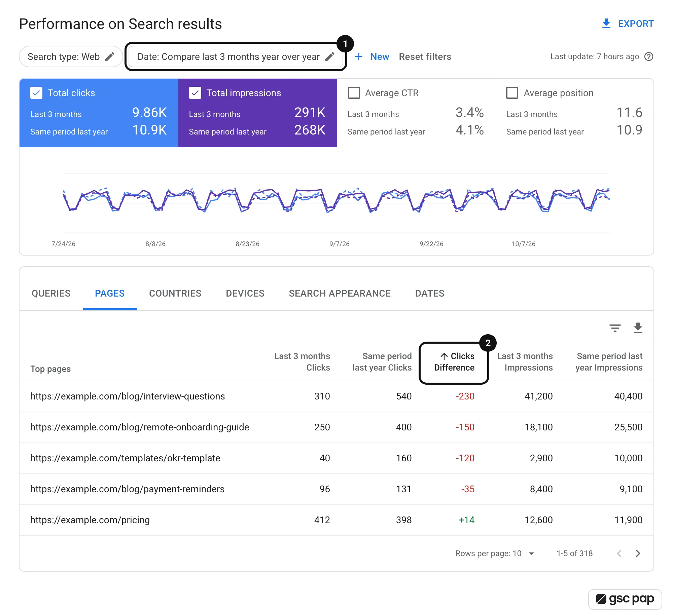Open the payment-reminders page row
The image size is (673, 616).
(x=336, y=489)
